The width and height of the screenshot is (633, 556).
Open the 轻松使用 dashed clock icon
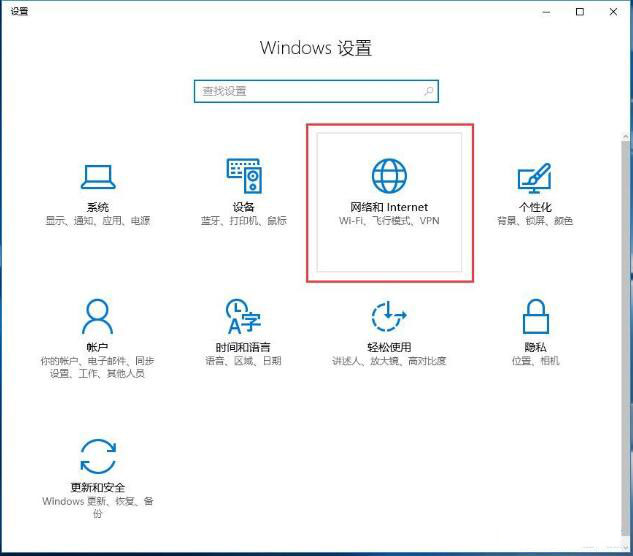[x=389, y=316]
